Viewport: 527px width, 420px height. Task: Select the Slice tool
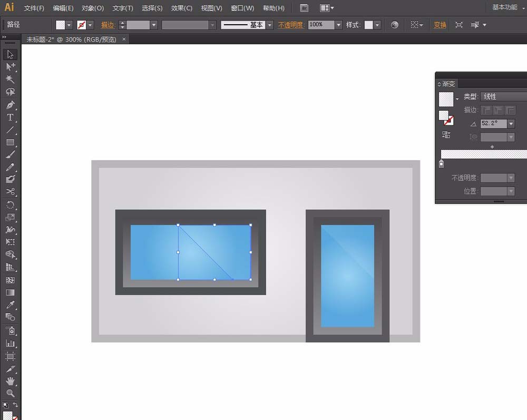coord(10,369)
